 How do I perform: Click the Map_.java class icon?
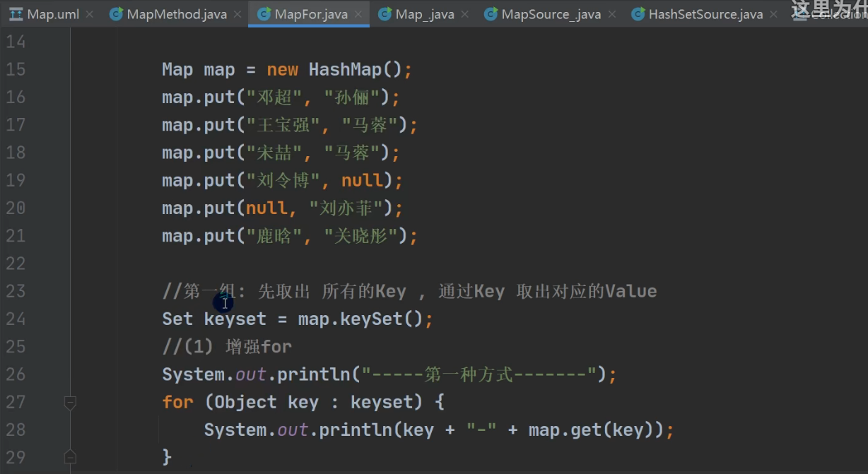[x=385, y=14]
